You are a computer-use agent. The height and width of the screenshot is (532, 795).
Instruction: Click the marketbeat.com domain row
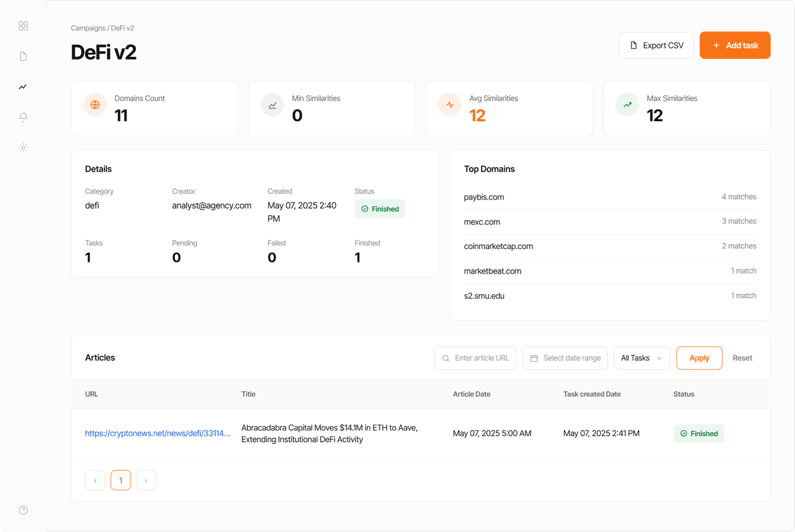pyautogui.click(x=610, y=271)
